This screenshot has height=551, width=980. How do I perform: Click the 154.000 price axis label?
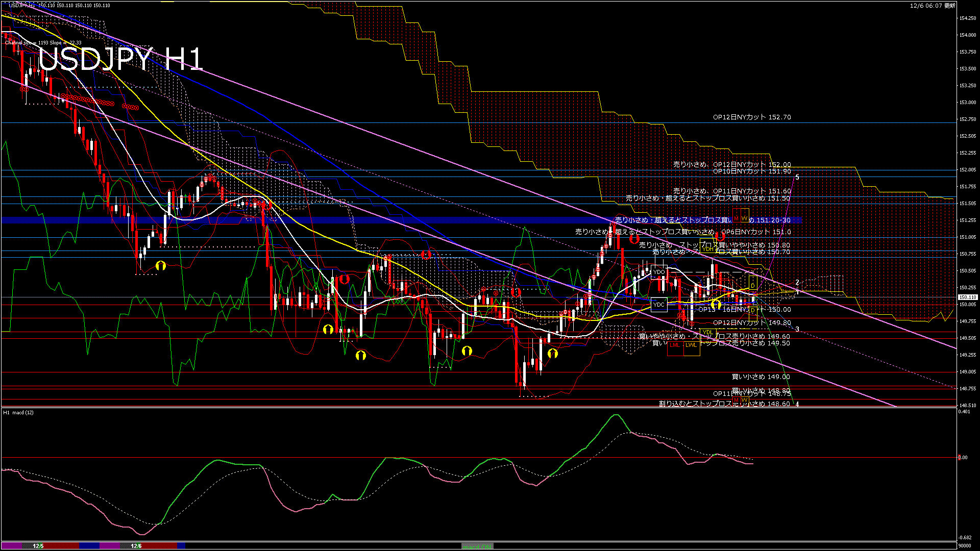click(968, 35)
